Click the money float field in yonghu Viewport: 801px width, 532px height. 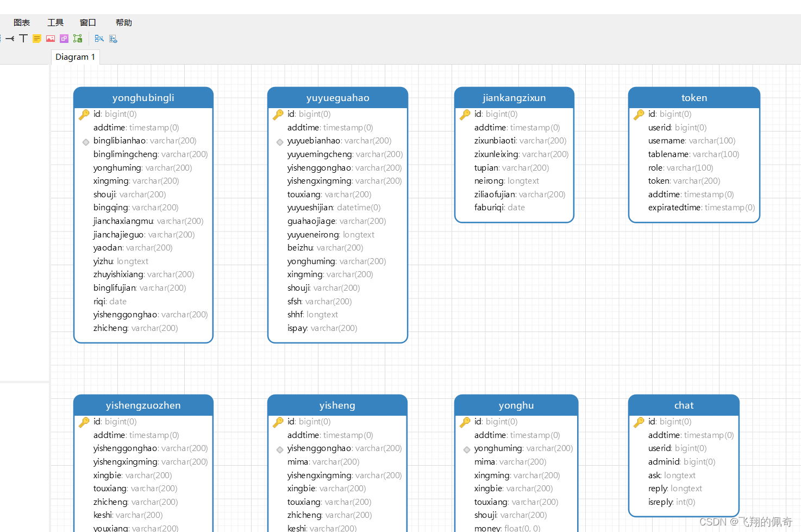tap(508, 528)
